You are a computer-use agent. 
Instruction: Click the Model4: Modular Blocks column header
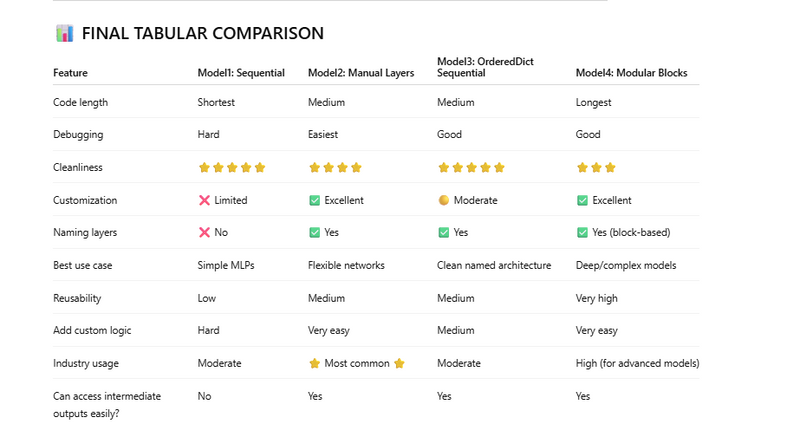tap(631, 73)
